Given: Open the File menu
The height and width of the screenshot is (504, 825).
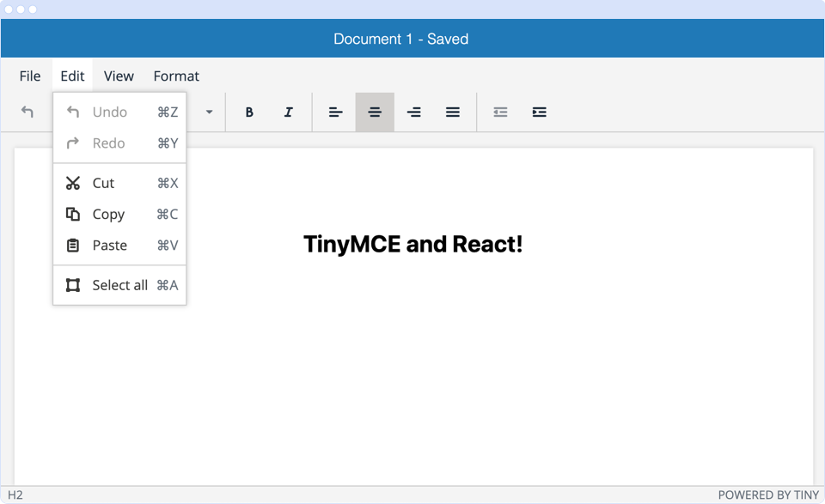Looking at the screenshot, I should pos(30,76).
